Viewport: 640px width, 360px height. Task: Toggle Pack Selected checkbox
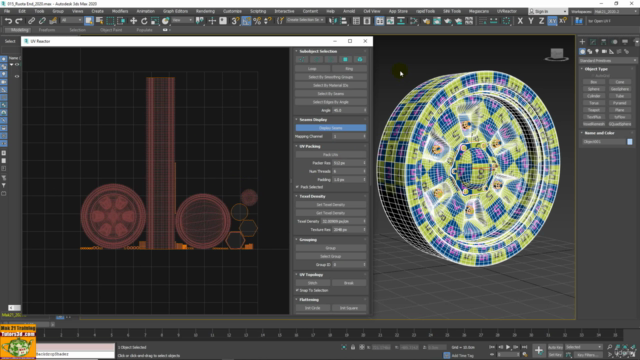[297, 187]
